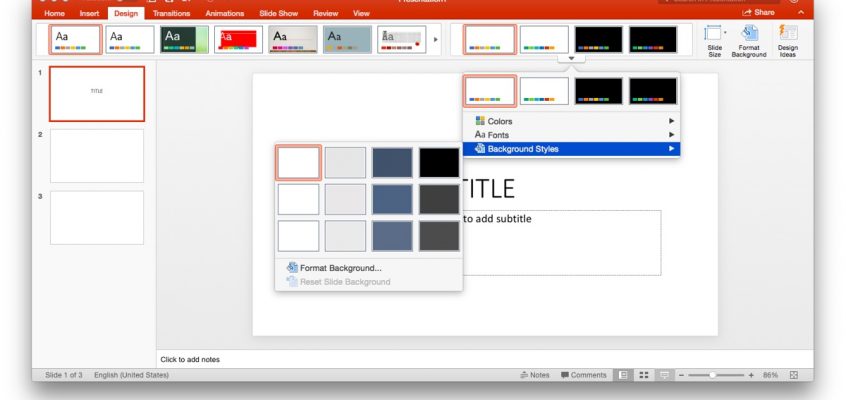Switch to Slide Sorter view icon
This screenshot has width=846, height=400.
click(643, 375)
